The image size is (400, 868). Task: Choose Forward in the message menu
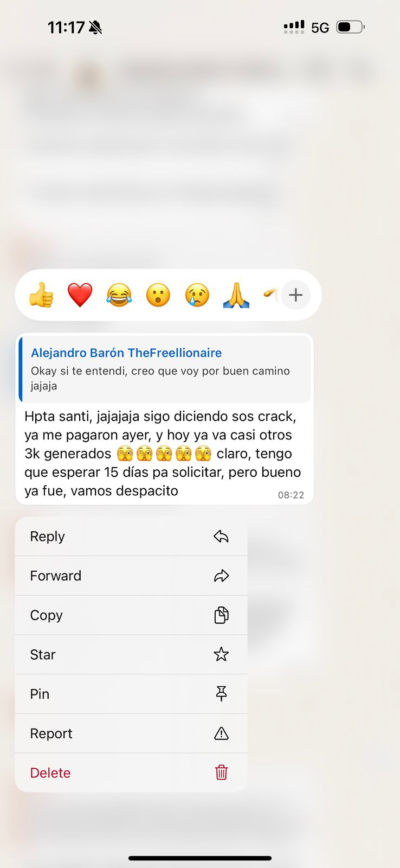tap(131, 576)
